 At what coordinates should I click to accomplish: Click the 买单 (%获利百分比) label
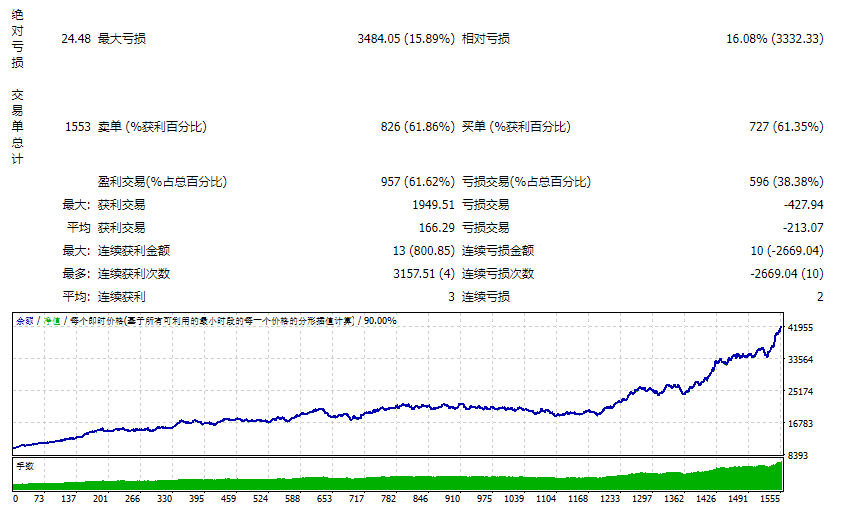tap(516, 126)
